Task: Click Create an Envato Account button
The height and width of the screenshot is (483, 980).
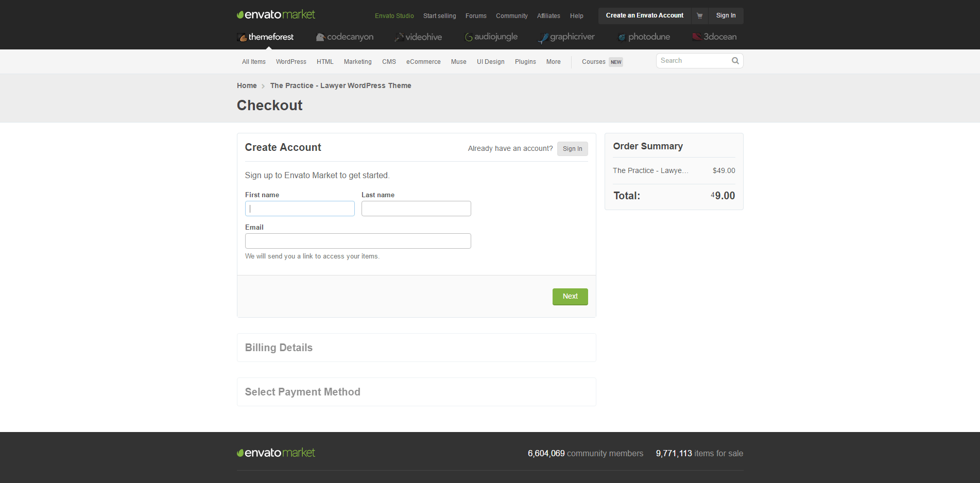Action: (645, 15)
